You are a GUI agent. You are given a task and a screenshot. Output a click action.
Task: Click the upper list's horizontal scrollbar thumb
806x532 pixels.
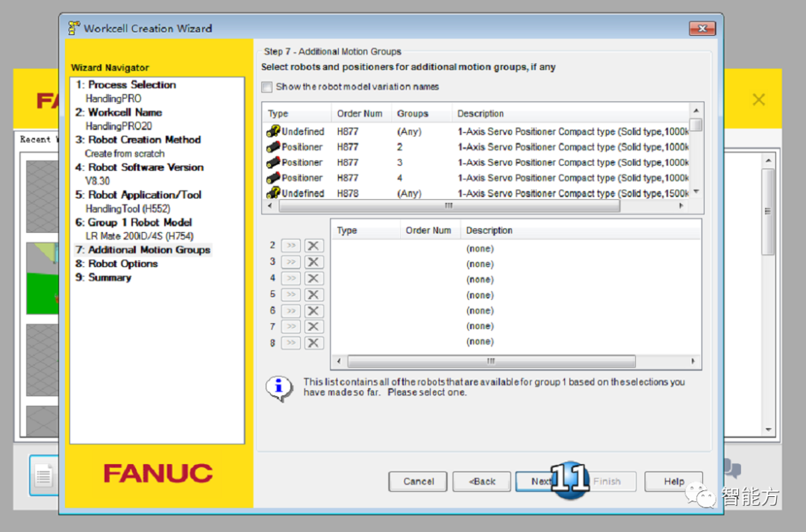click(x=449, y=206)
